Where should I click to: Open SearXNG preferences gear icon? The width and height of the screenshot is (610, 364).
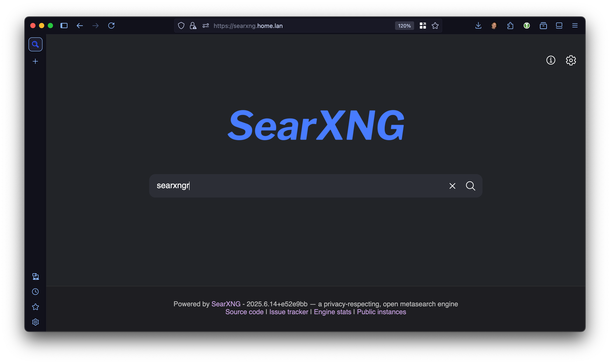pos(571,60)
